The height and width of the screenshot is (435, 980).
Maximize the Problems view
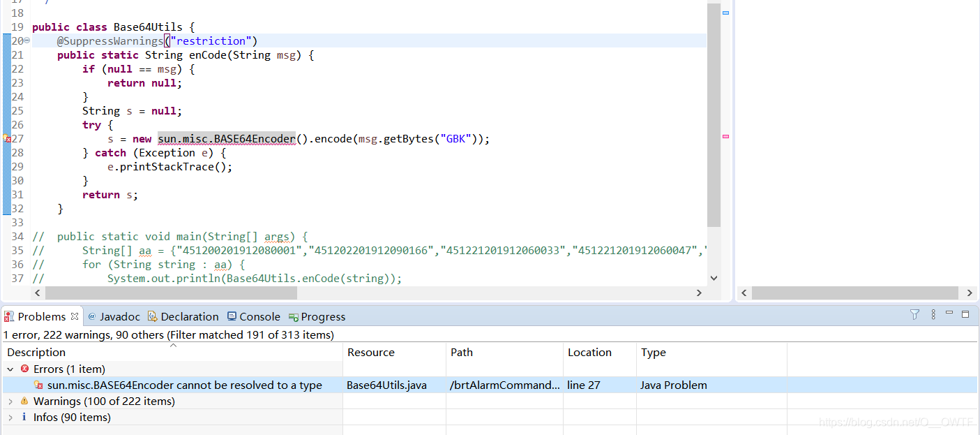coord(965,314)
